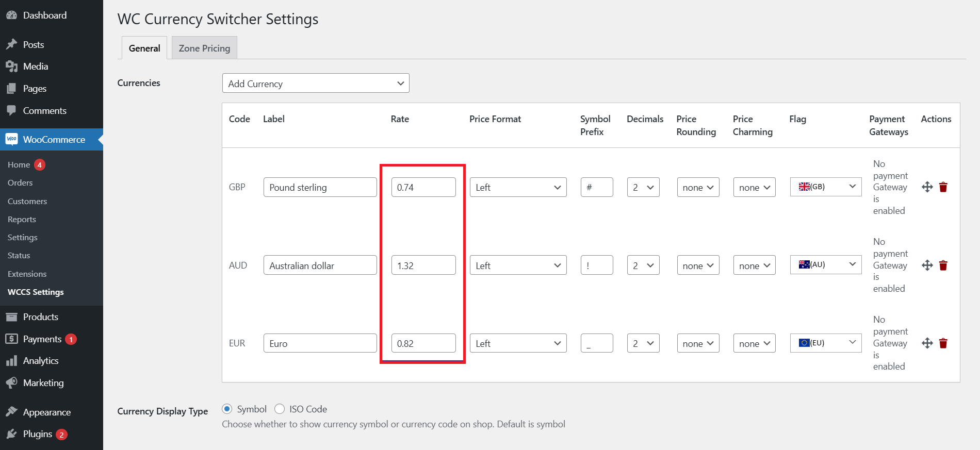Viewport: 980px width, 450px height.
Task: Click the move handle for GBP row
Action: (927, 187)
